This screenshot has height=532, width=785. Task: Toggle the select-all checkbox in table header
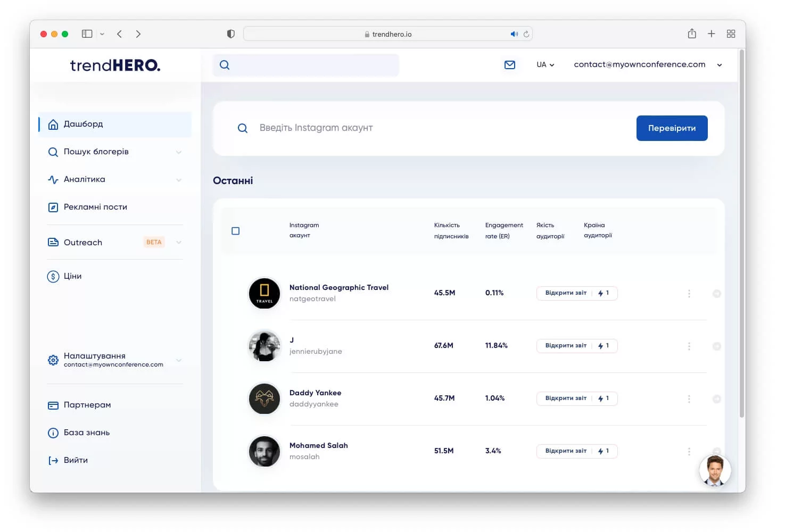236,231
